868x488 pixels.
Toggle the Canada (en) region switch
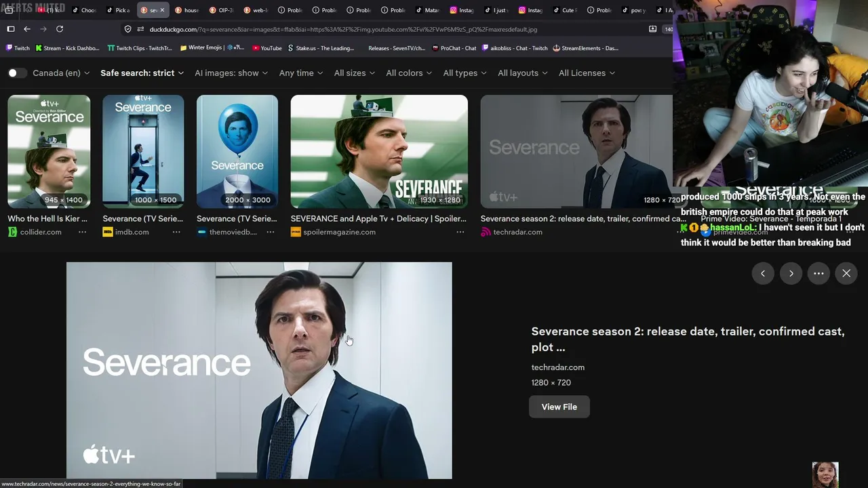17,73
